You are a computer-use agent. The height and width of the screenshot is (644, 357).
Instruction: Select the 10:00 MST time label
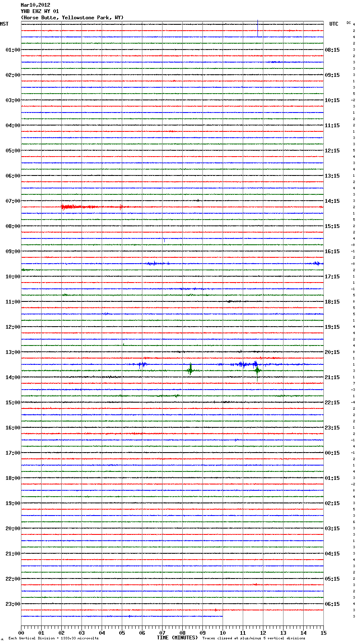[x=13, y=277]
